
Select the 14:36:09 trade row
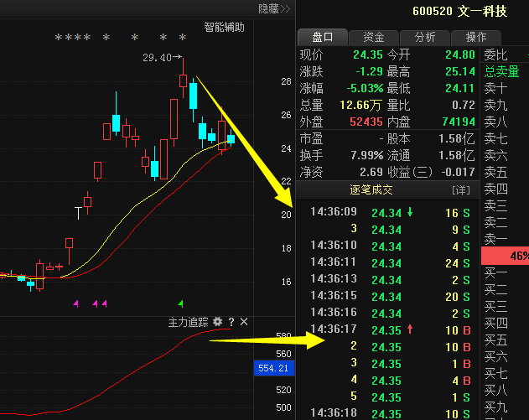point(390,213)
